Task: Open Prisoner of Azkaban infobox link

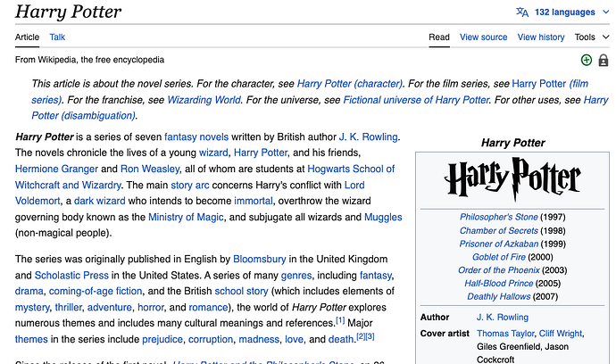Action: [498, 244]
